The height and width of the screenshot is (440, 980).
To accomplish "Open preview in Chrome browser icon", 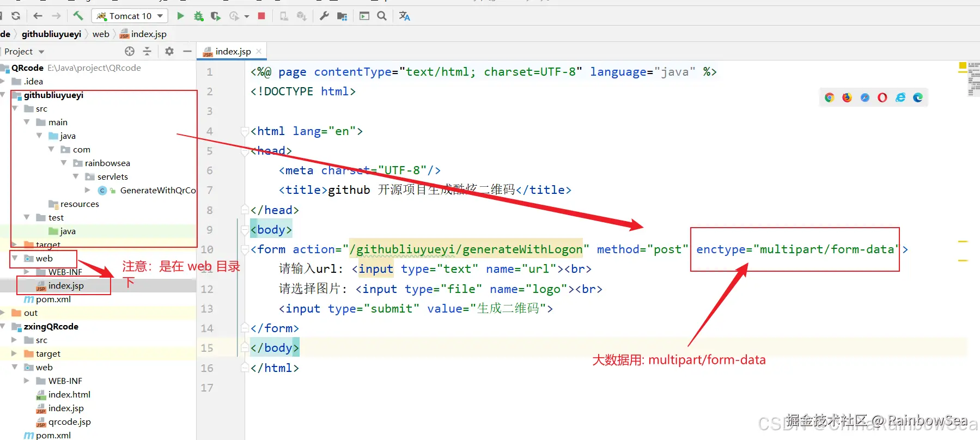I will (830, 97).
